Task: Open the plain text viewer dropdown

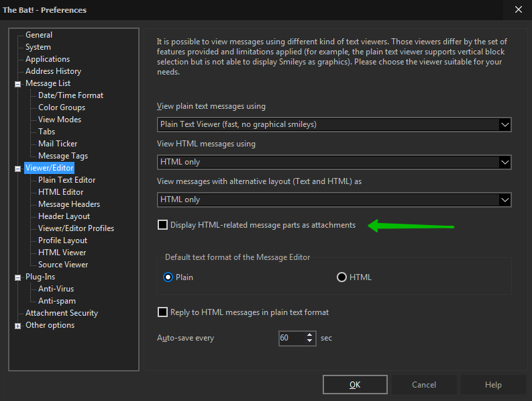Action: click(x=334, y=124)
